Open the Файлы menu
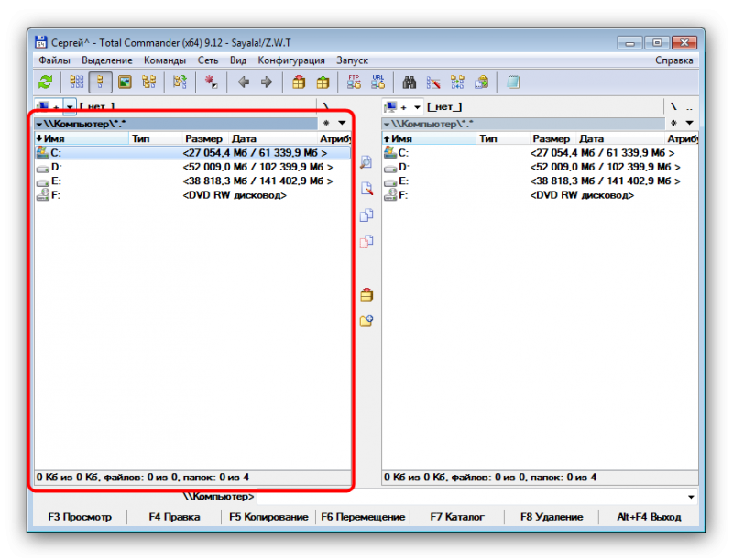This screenshot has height=560, width=733. pos(54,60)
